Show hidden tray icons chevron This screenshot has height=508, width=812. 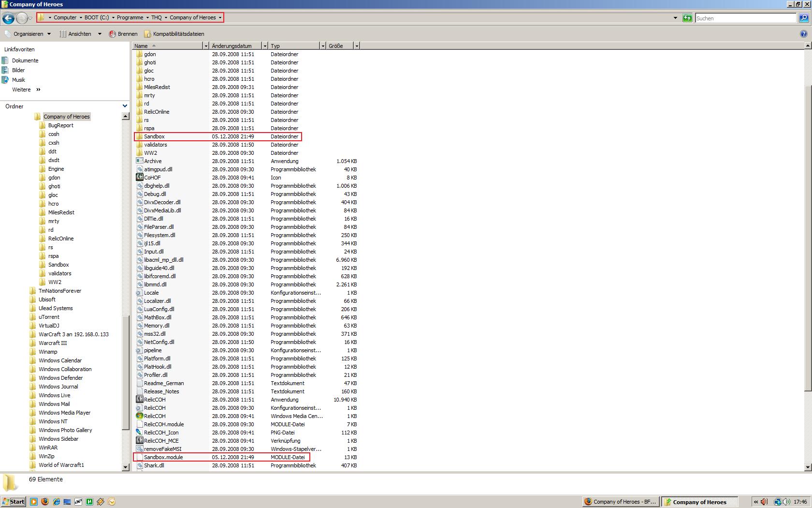[756, 502]
